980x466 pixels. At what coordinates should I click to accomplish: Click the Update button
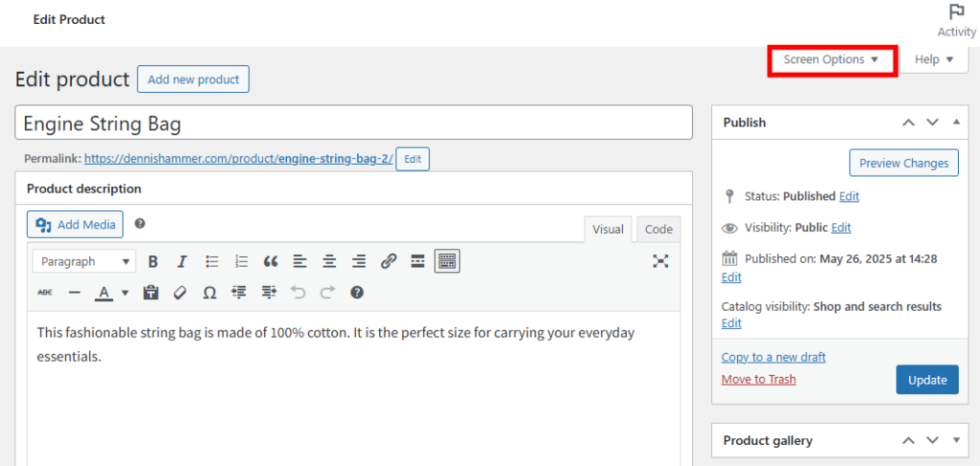tap(926, 380)
